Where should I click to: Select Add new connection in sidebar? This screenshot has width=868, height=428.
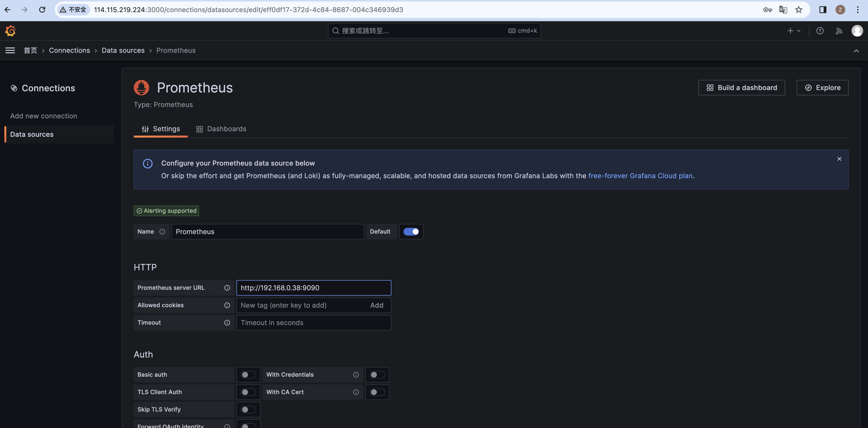pos(43,116)
